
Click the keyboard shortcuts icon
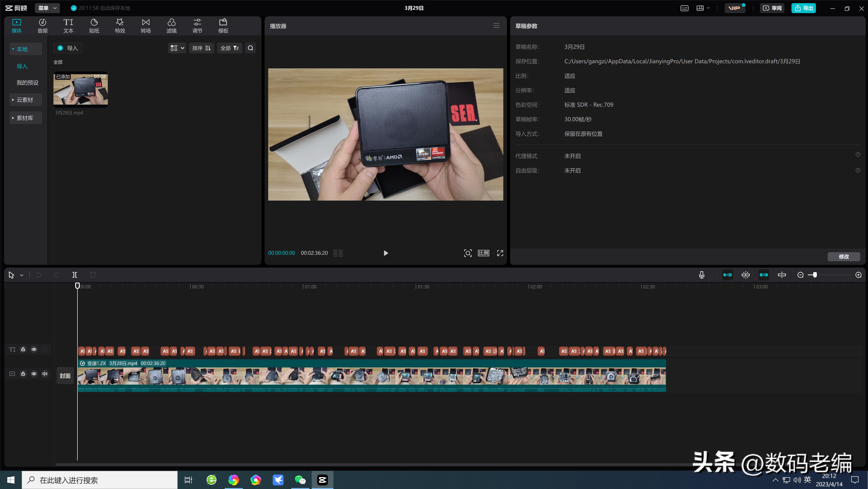684,8
